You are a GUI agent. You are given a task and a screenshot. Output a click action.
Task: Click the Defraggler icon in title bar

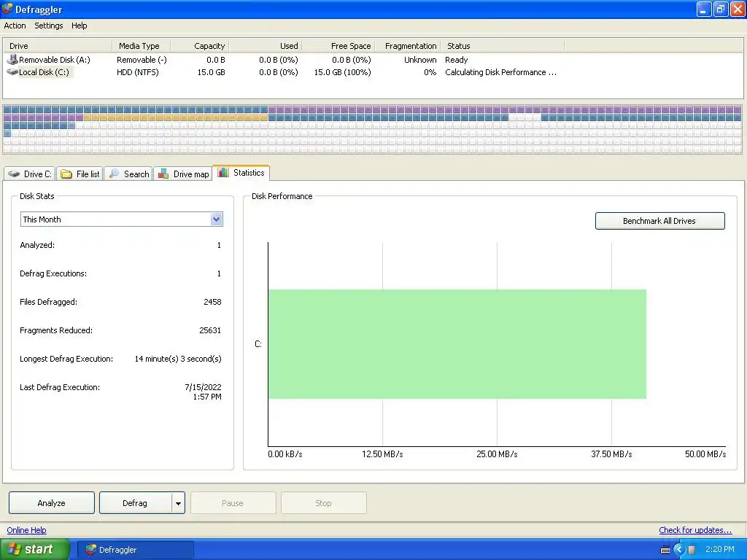tap(7, 9)
